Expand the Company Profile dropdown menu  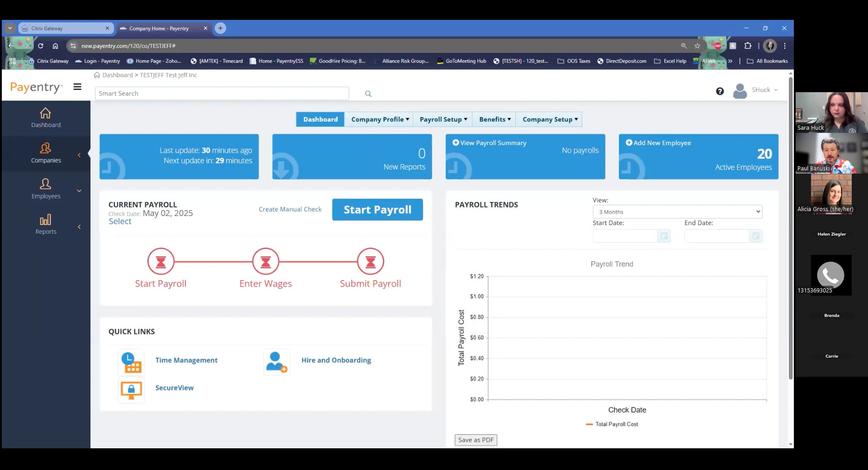tap(380, 119)
